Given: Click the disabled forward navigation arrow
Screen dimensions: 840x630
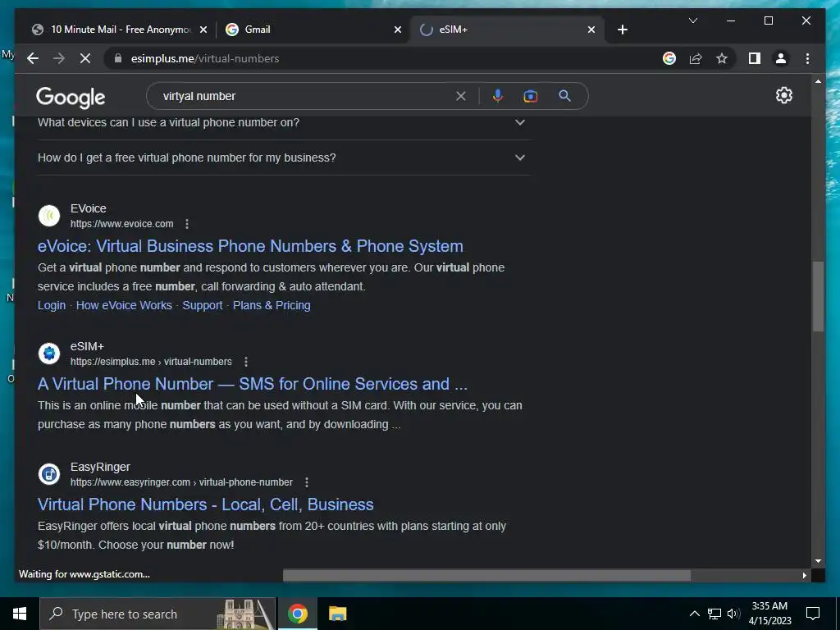Looking at the screenshot, I should (x=59, y=58).
